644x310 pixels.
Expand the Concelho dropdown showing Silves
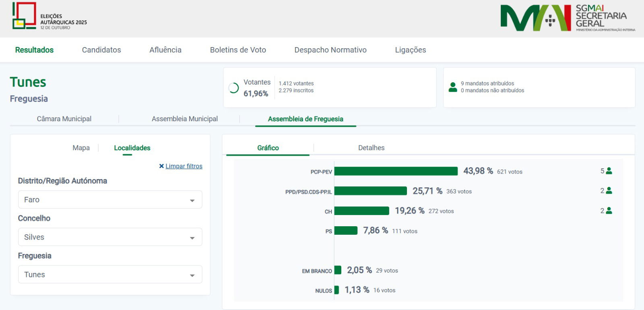point(110,237)
